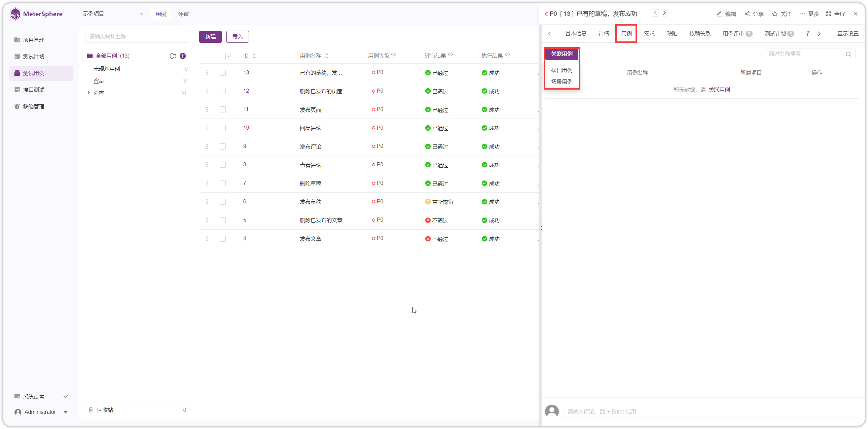Check the box for case 12
The width and height of the screenshot is (868, 429).
click(x=222, y=91)
